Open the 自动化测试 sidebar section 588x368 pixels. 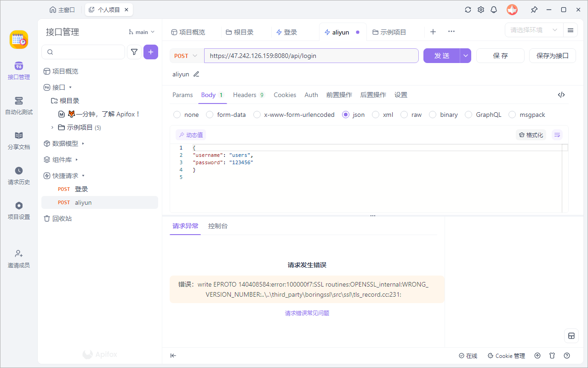tap(19, 106)
